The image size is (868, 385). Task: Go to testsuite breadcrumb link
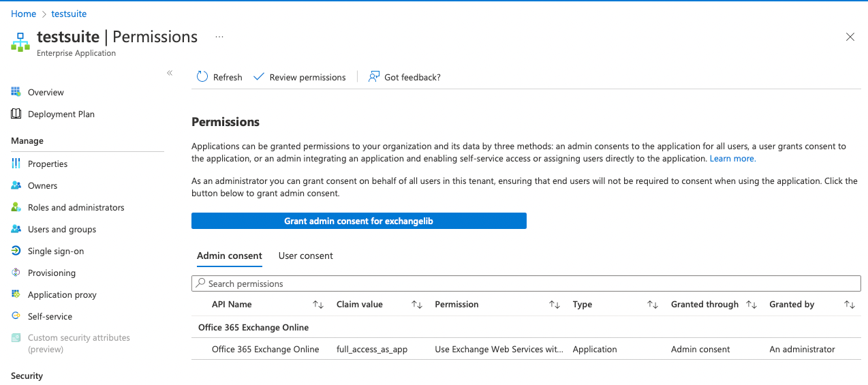(x=69, y=14)
